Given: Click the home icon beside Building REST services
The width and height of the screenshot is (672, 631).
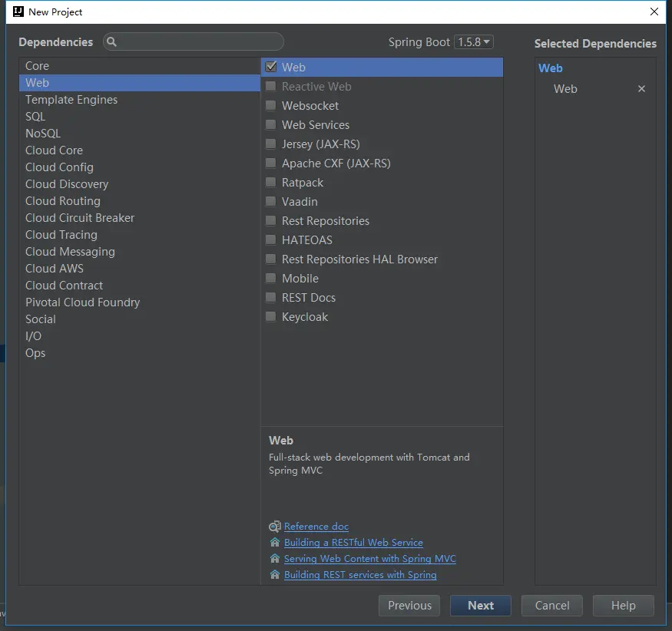Looking at the screenshot, I should (x=275, y=575).
